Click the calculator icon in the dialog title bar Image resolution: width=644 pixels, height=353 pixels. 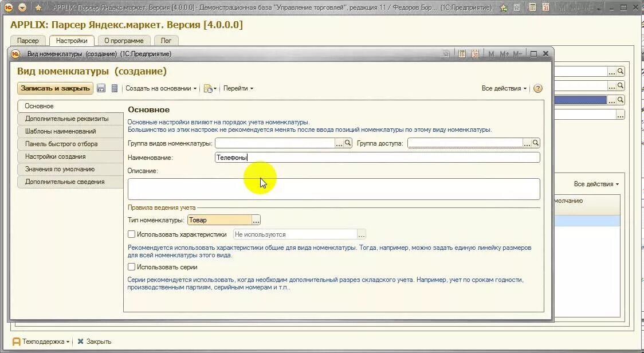coord(462,54)
